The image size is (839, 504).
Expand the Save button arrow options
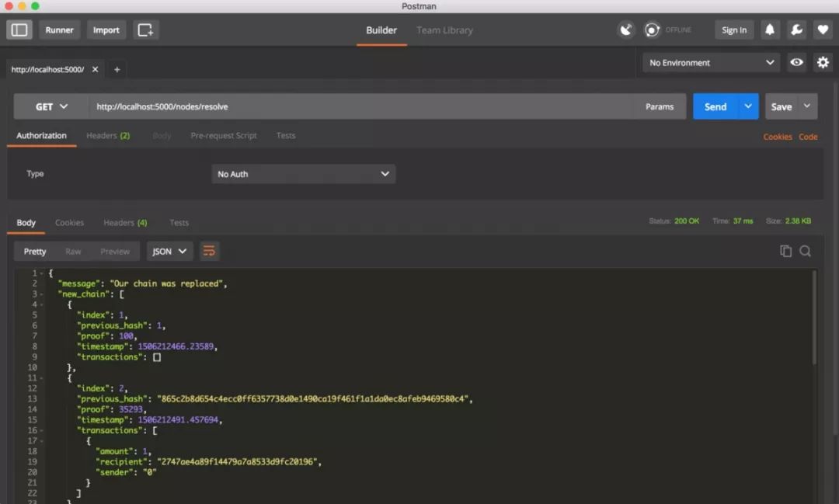point(807,106)
